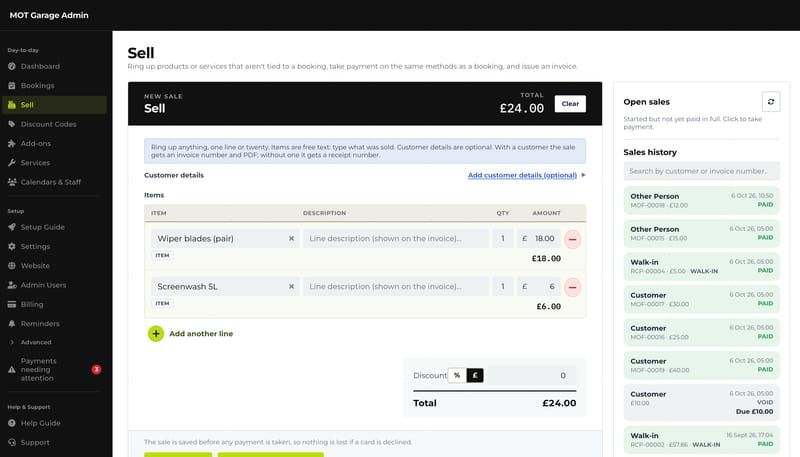Click the Bookings calendar icon
Viewport: 800px width, 457px height.
(x=12, y=86)
